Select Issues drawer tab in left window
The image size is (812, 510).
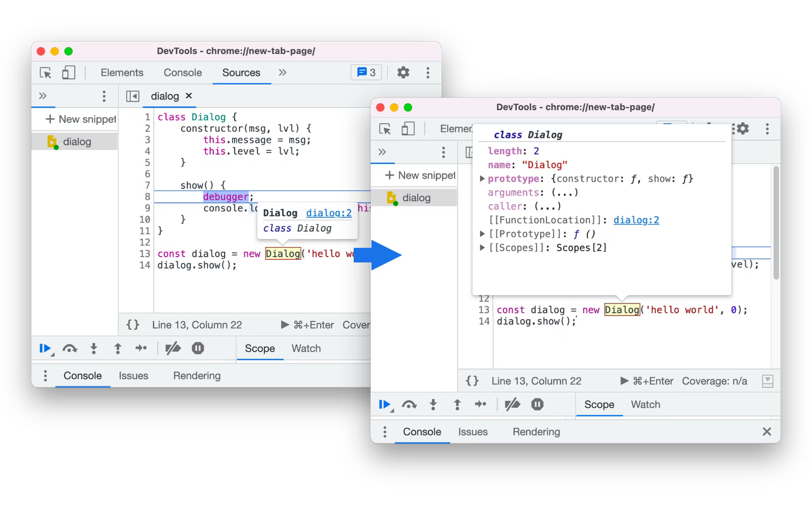pos(133,376)
